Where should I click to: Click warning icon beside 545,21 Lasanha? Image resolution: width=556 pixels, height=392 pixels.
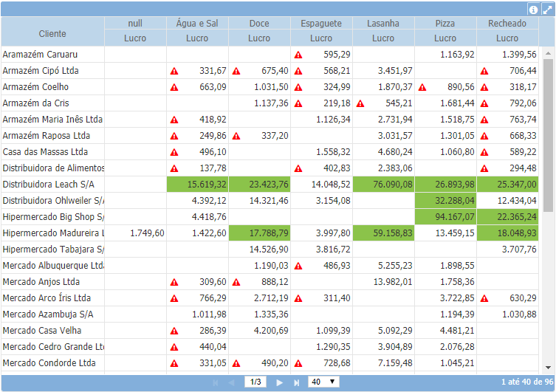pyautogui.click(x=360, y=103)
